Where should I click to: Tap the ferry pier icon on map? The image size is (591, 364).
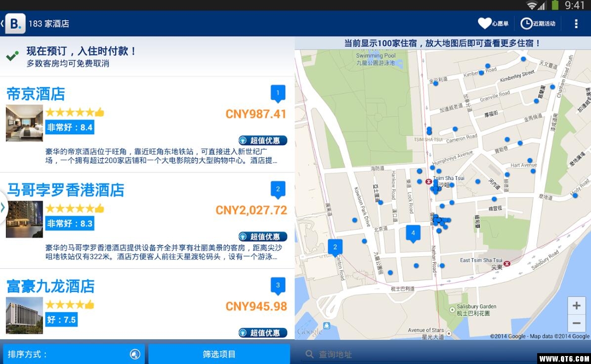tap(327, 325)
